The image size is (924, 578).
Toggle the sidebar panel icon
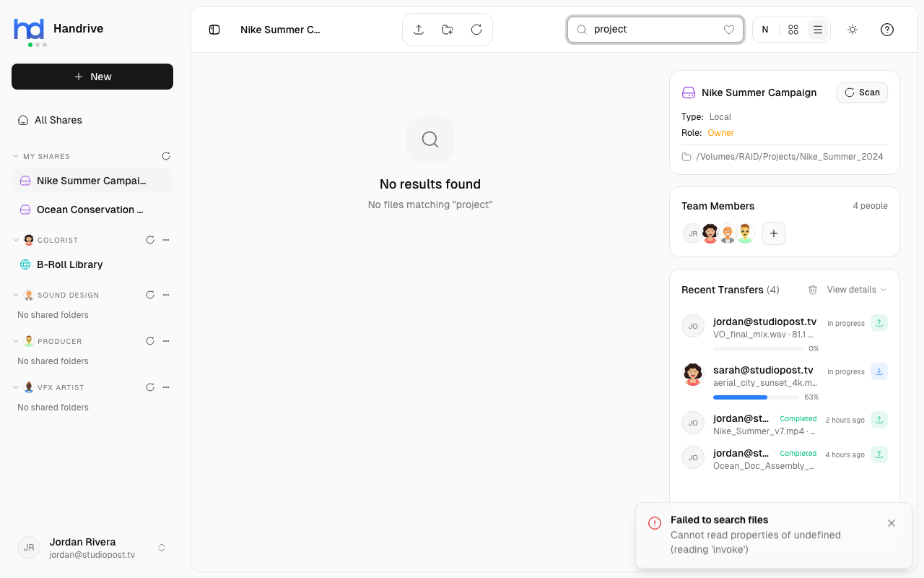click(x=214, y=30)
